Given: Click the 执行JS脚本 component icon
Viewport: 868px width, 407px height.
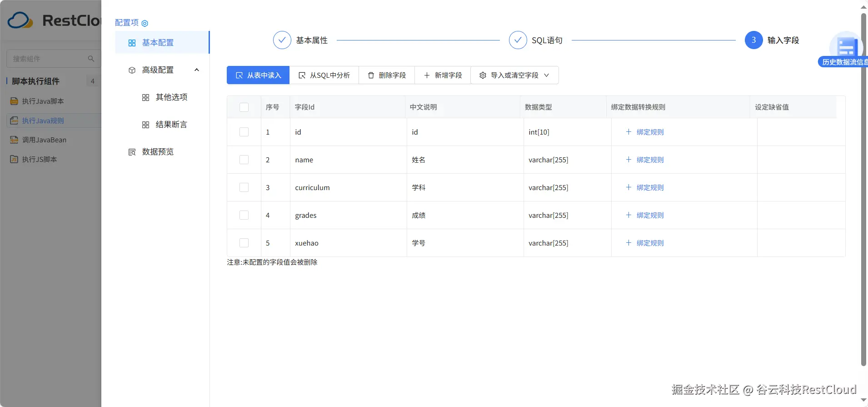Looking at the screenshot, I should click(x=14, y=160).
